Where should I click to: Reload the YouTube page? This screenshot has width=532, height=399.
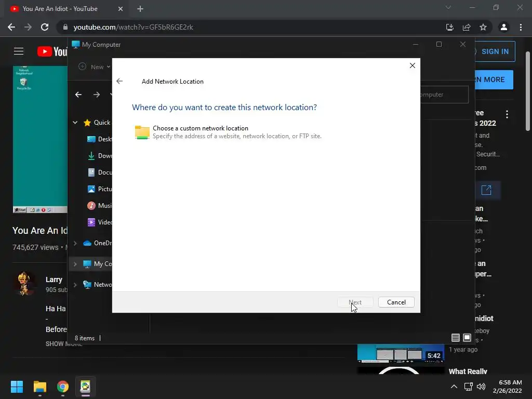(x=45, y=27)
